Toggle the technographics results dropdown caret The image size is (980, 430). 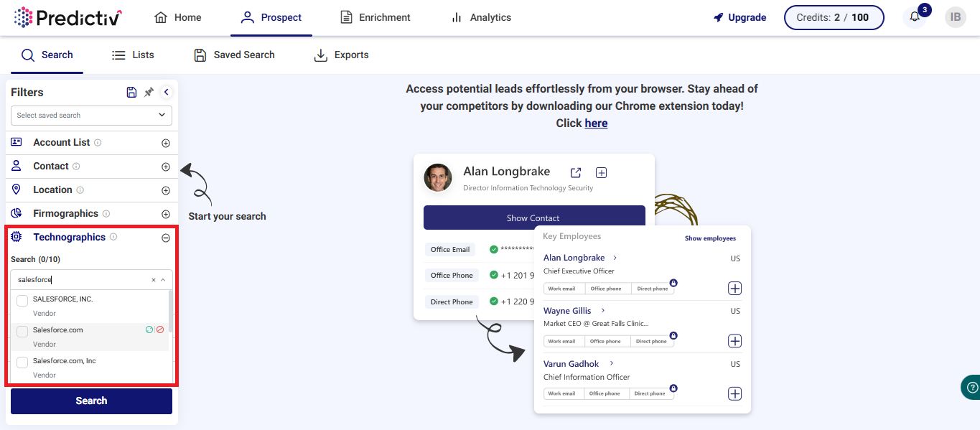tap(163, 280)
